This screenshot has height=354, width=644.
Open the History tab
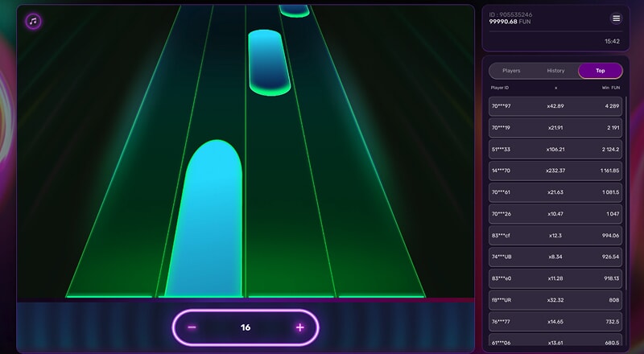point(555,71)
